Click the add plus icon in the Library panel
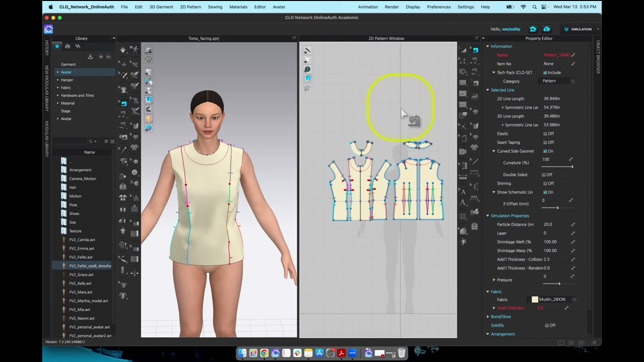The image size is (644, 362). [101, 57]
